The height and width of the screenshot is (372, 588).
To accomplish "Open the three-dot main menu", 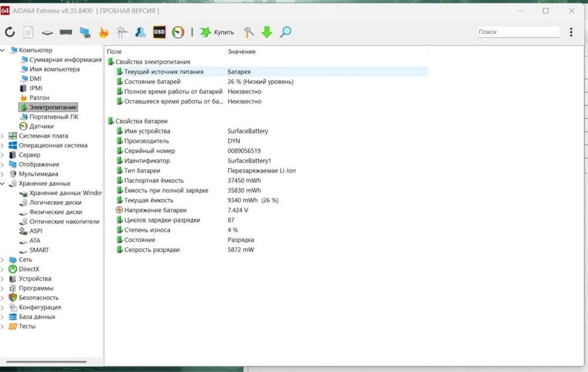I will [571, 32].
